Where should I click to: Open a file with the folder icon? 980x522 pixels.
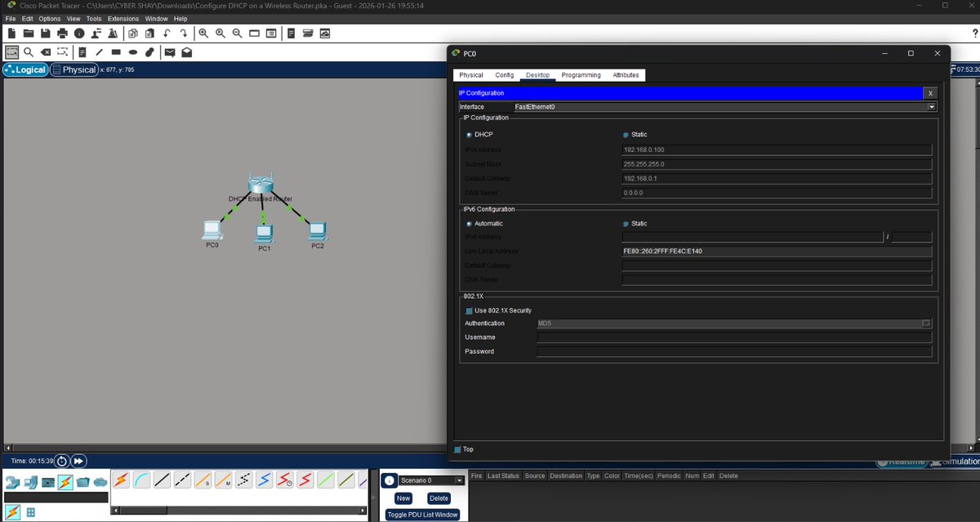pyautogui.click(x=29, y=33)
